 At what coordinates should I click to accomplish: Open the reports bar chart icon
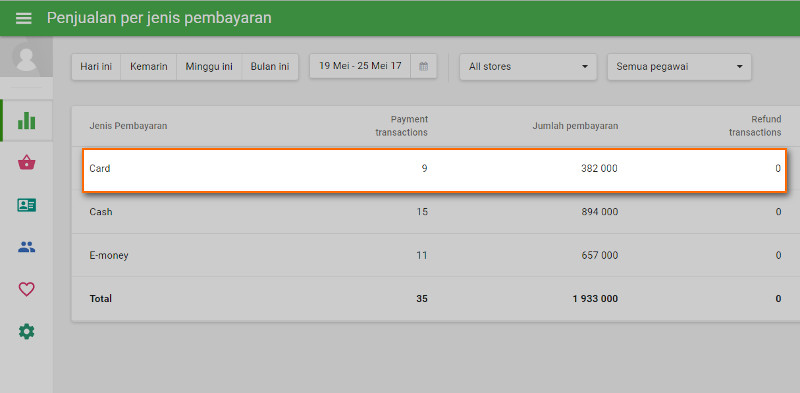tap(27, 120)
